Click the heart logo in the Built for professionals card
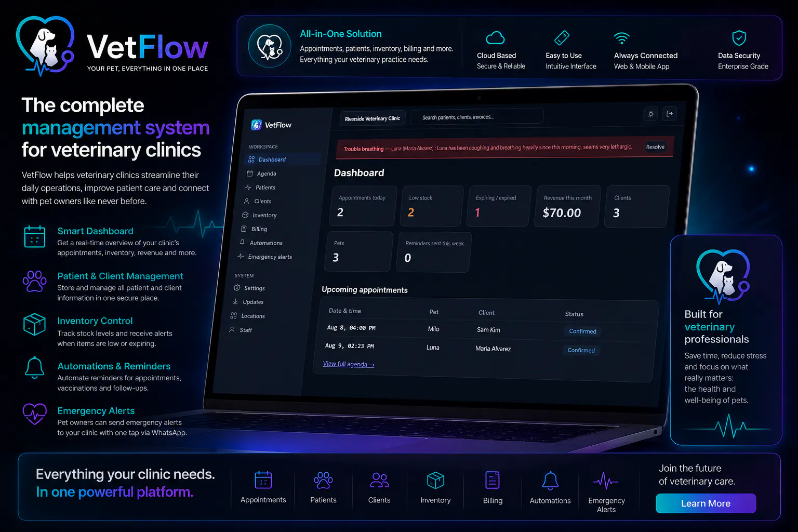The image size is (798, 532). pyautogui.click(x=722, y=276)
